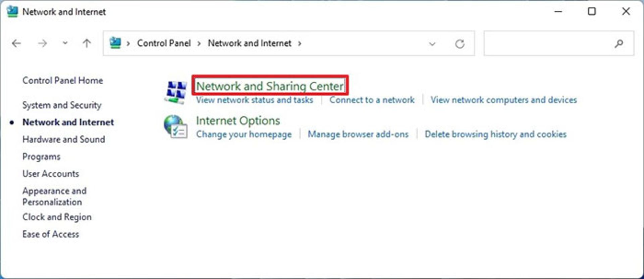Refresh the Control Panel view
644x279 pixels.
tap(460, 44)
